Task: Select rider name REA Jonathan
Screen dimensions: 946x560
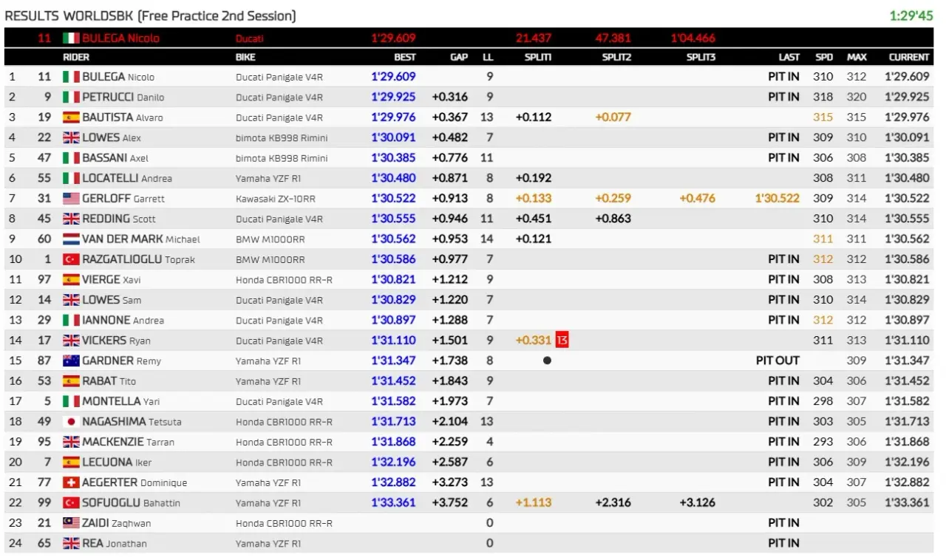Action: pos(115,544)
